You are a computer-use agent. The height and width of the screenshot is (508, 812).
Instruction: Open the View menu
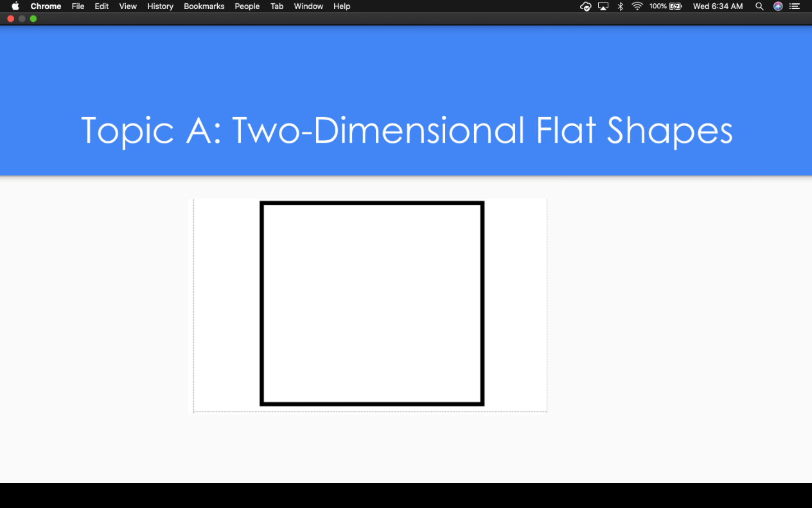128,6
